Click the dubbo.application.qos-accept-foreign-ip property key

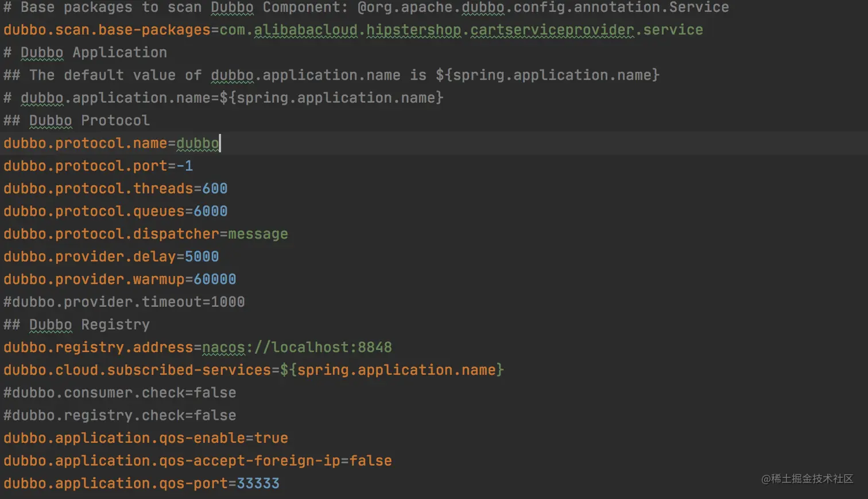[x=172, y=461]
